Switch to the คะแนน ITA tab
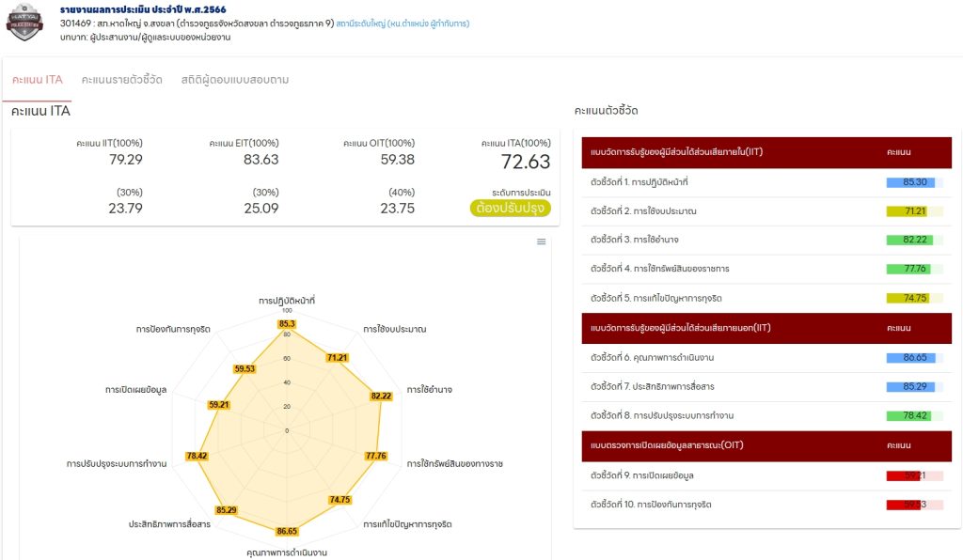 click(38, 80)
